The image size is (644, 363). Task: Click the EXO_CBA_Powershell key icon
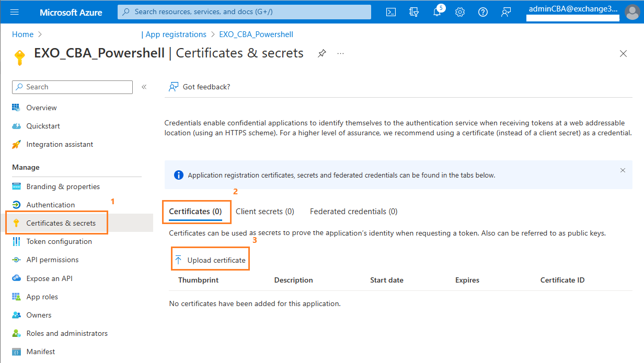(19, 57)
